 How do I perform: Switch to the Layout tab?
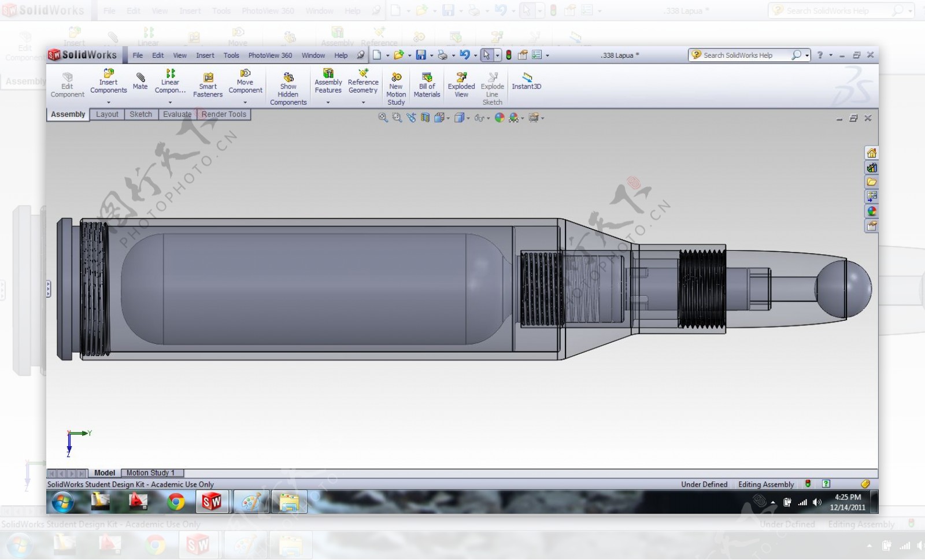pyautogui.click(x=107, y=114)
